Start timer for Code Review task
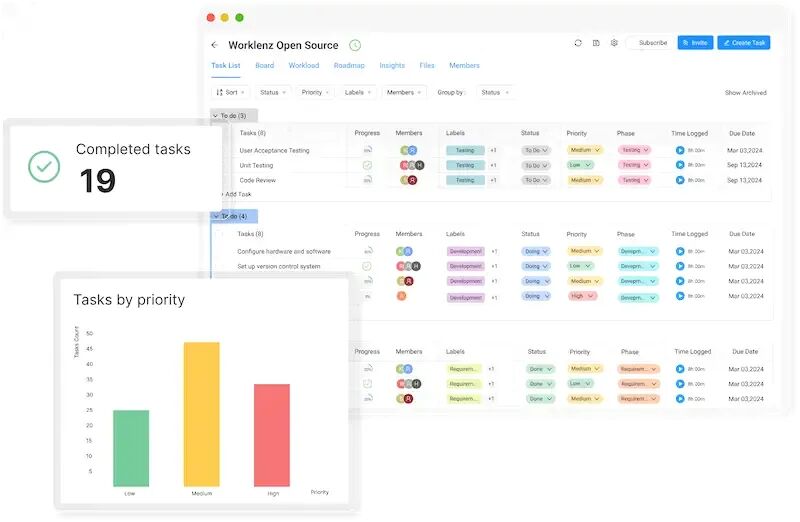The image size is (800, 522). (x=680, y=180)
